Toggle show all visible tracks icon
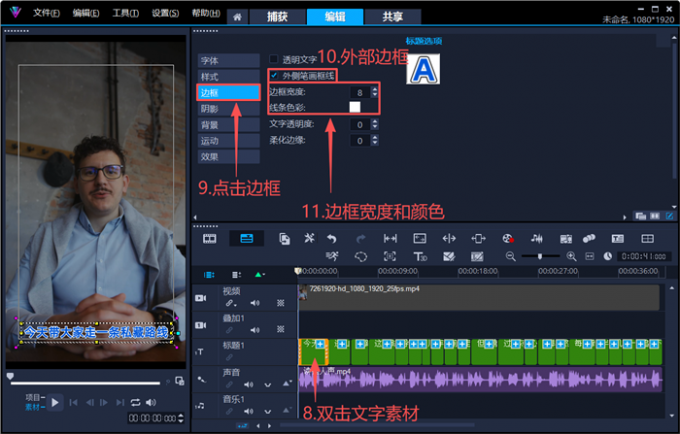Viewport: 680px width, 434px height. click(x=209, y=275)
